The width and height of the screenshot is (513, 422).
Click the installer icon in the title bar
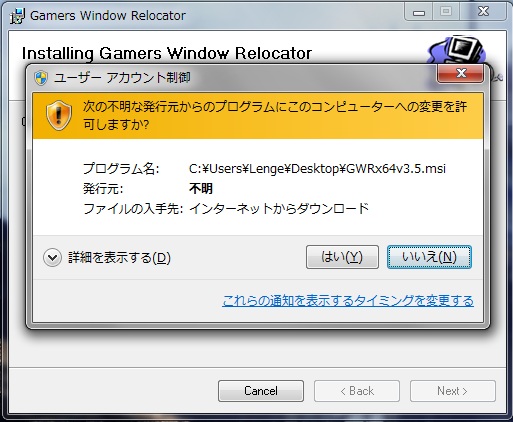17,16
